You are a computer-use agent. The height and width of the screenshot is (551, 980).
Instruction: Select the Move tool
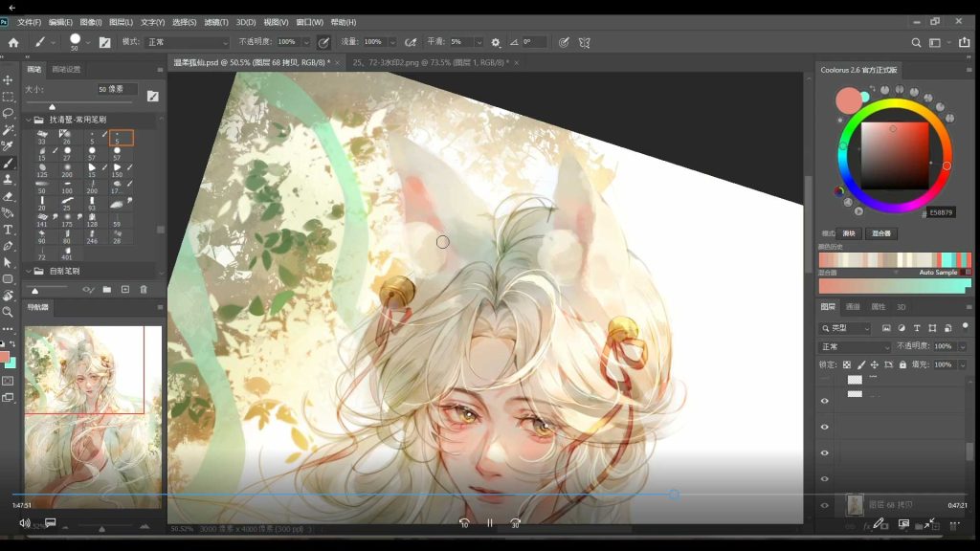[x=8, y=80]
